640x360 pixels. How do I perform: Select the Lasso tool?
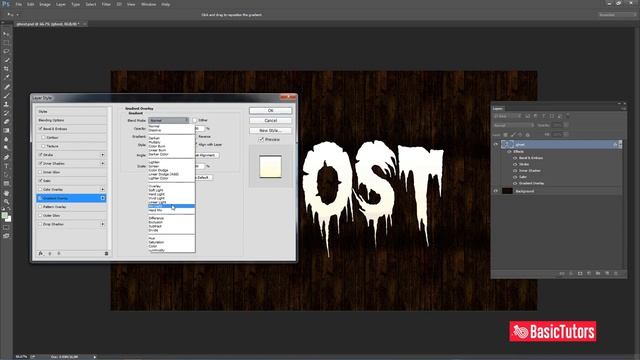(x=6, y=51)
